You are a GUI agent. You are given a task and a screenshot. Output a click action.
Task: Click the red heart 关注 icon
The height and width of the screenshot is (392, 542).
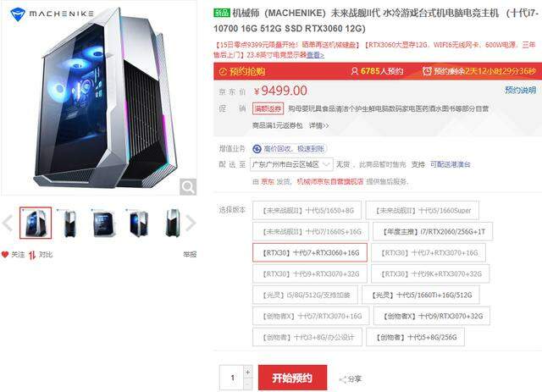(x=5, y=255)
